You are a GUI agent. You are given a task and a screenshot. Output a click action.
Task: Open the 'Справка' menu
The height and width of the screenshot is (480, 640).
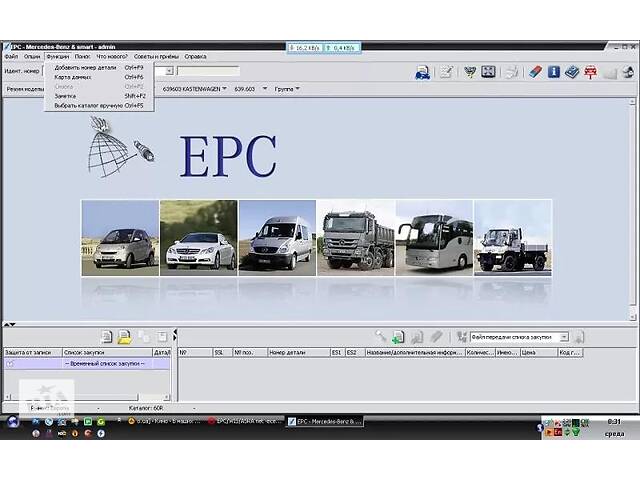196,56
